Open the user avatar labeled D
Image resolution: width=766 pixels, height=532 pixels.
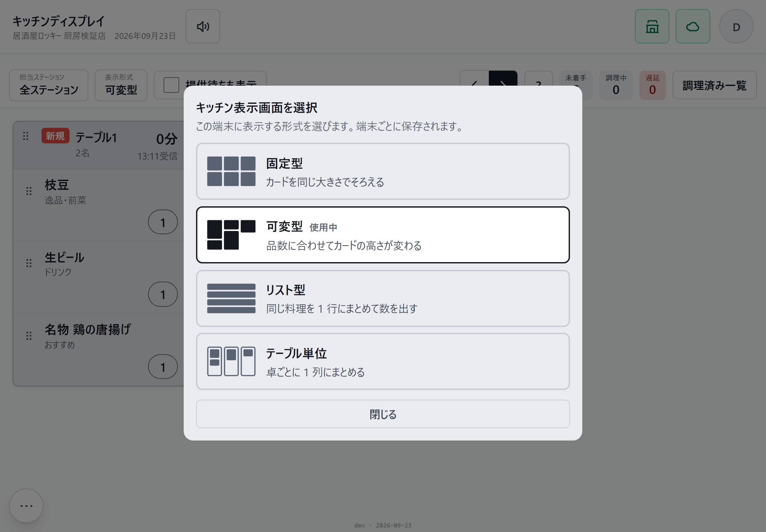pyautogui.click(x=736, y=26)
